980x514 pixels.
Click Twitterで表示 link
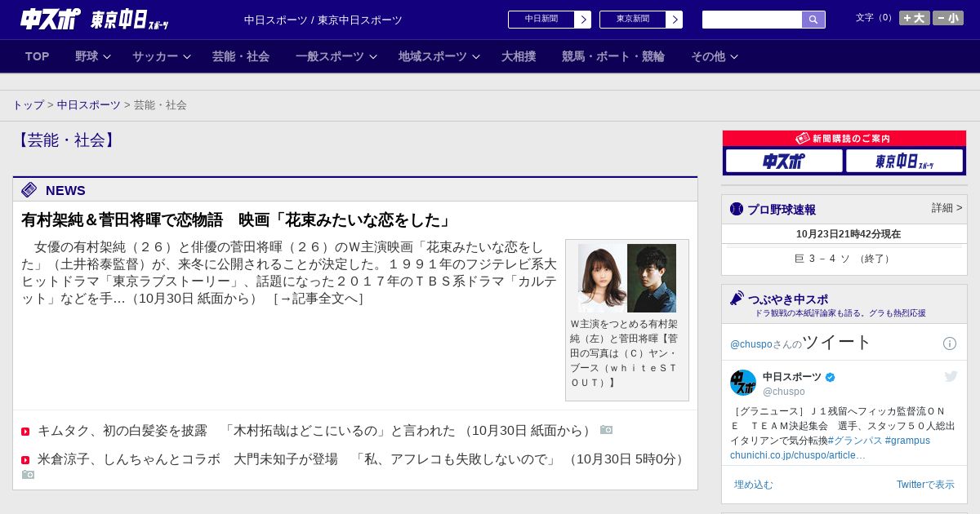[925, 485]
